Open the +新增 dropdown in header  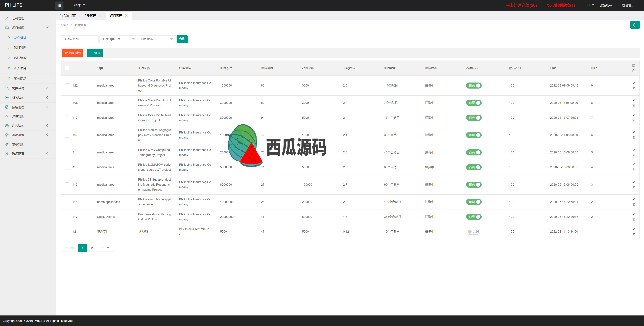tap(80, 5)
